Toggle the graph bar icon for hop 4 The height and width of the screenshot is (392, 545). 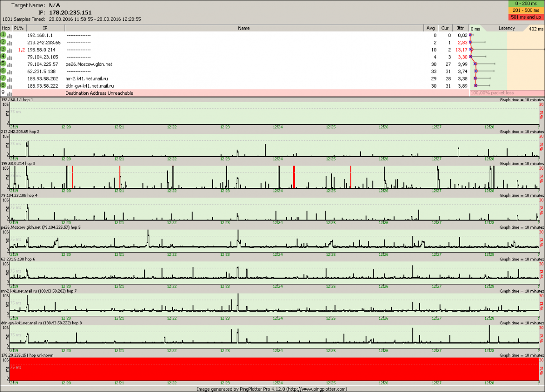(x=10, y=57)
